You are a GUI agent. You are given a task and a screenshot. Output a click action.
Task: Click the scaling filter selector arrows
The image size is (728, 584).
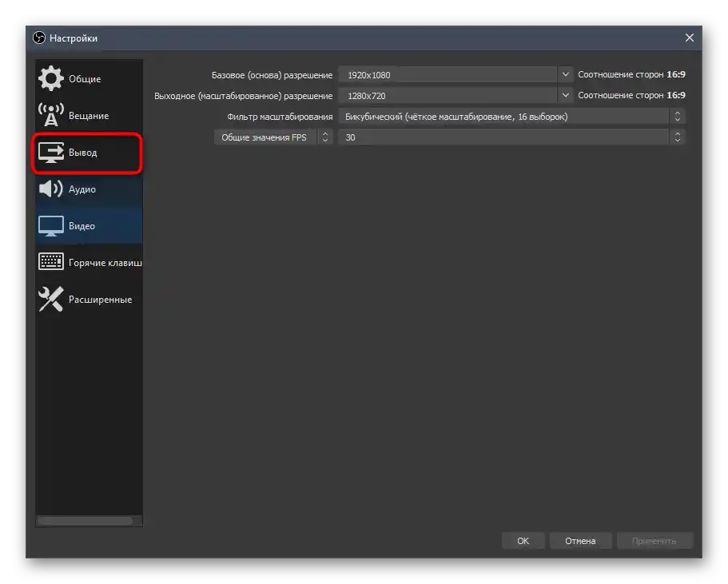pos(678,117)
